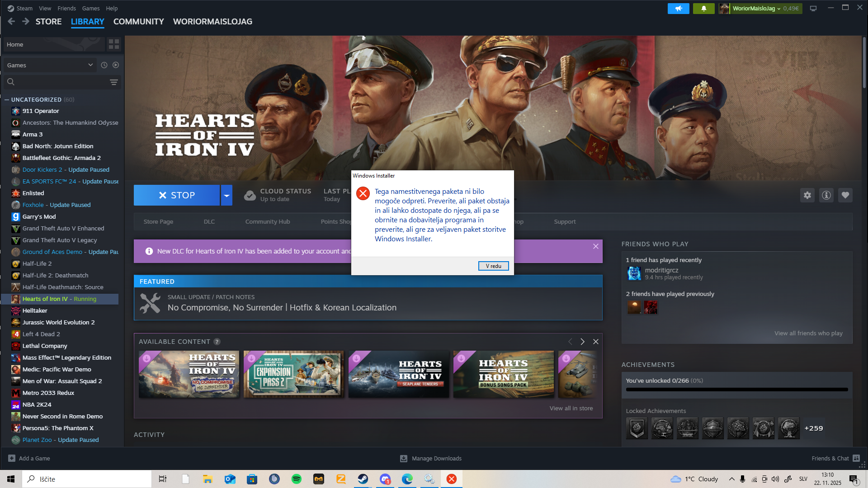Open Friends & Chat panel icon
Viewport: 868px width, 488px height.
tap(856, 458)
